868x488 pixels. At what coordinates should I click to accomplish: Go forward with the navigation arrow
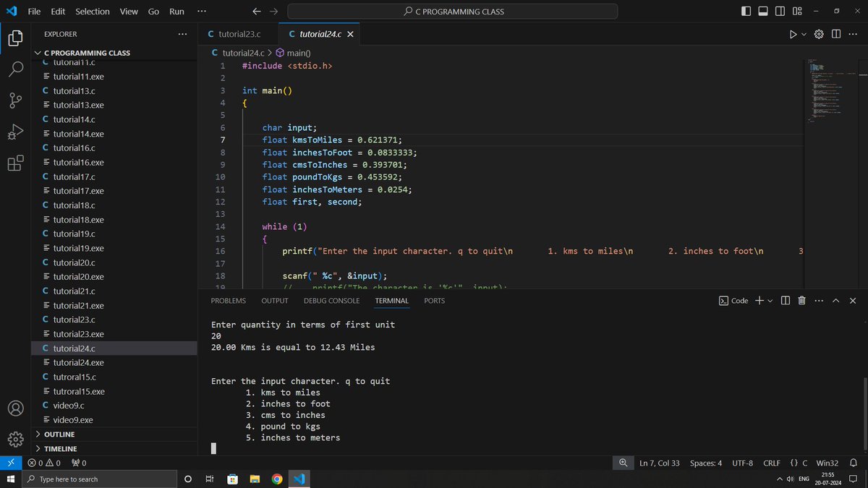click(273, 12)
